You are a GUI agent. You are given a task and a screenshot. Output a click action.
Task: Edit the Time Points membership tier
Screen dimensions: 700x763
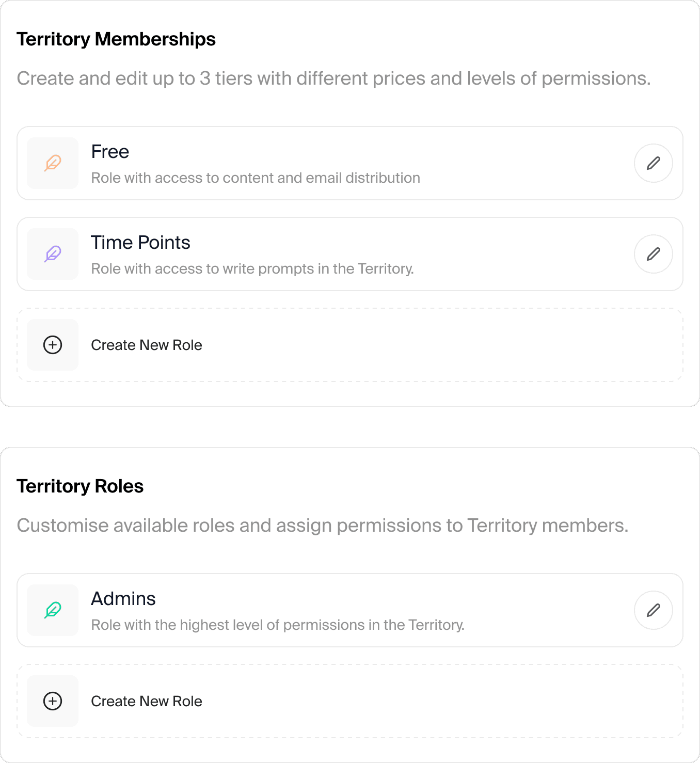[653, 254]
